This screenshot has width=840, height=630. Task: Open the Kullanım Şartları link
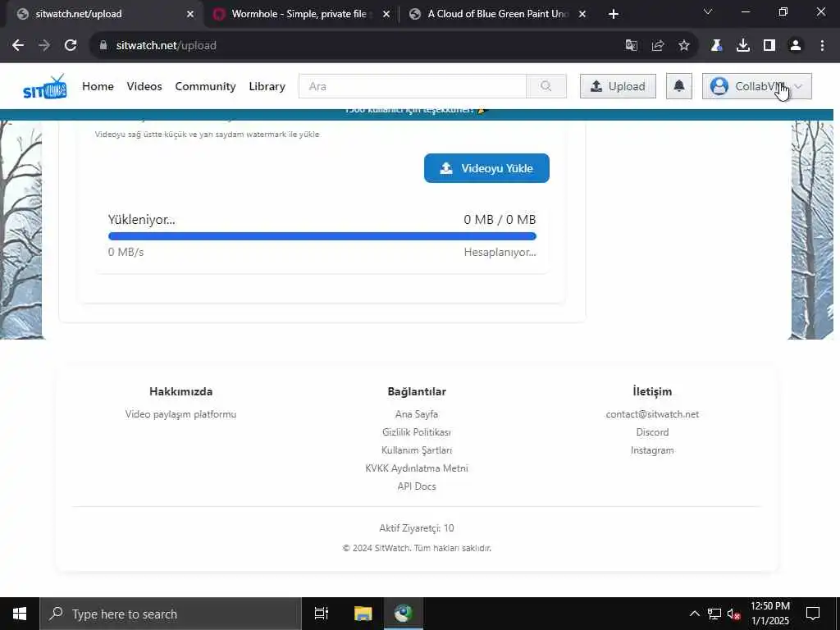(x=417, y=450)
